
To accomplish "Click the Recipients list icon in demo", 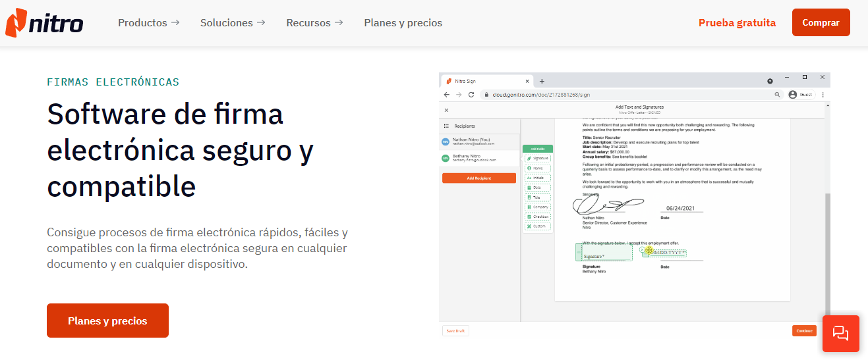I will pos(446,126).
